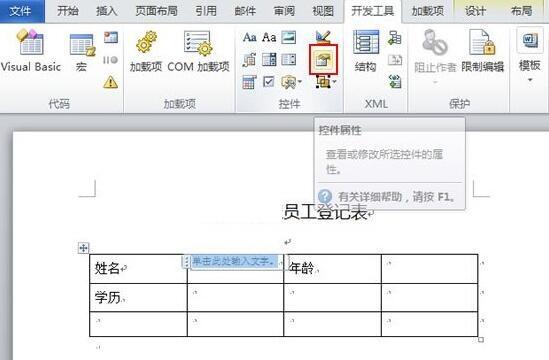This screenshot has height=360, width=549.
Task: Click the 员工登记表 document title
Action: pos(326,212)
